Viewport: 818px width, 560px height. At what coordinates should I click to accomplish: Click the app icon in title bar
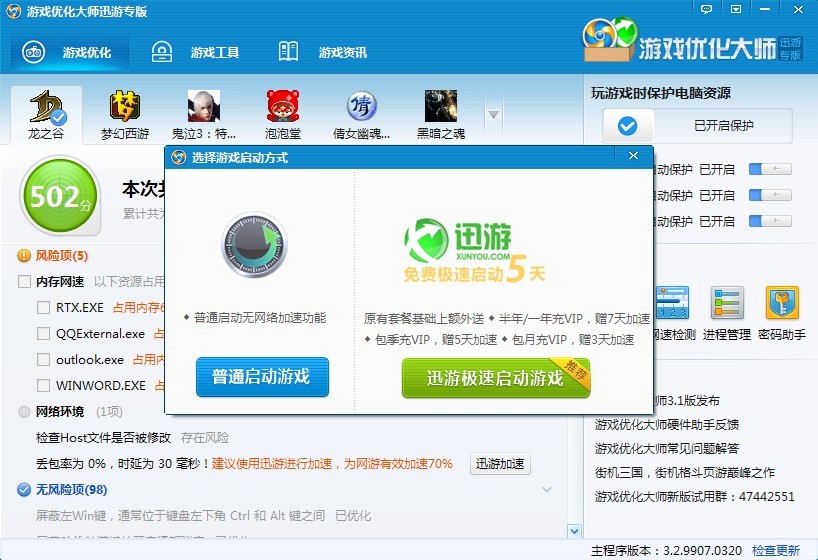(14, 11)
